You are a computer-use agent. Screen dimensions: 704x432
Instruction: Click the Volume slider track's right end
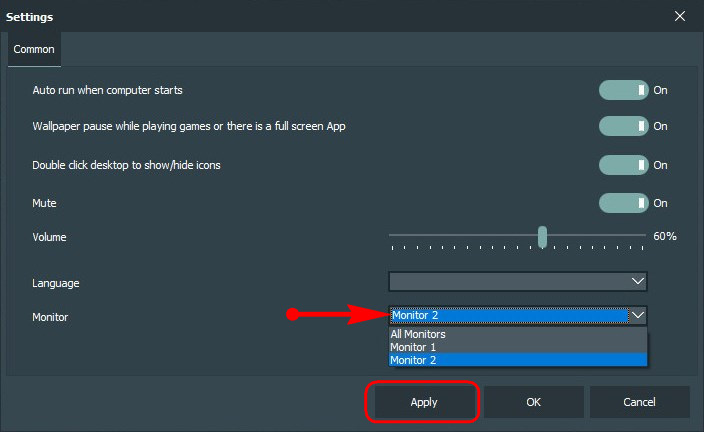coord(642,235)
